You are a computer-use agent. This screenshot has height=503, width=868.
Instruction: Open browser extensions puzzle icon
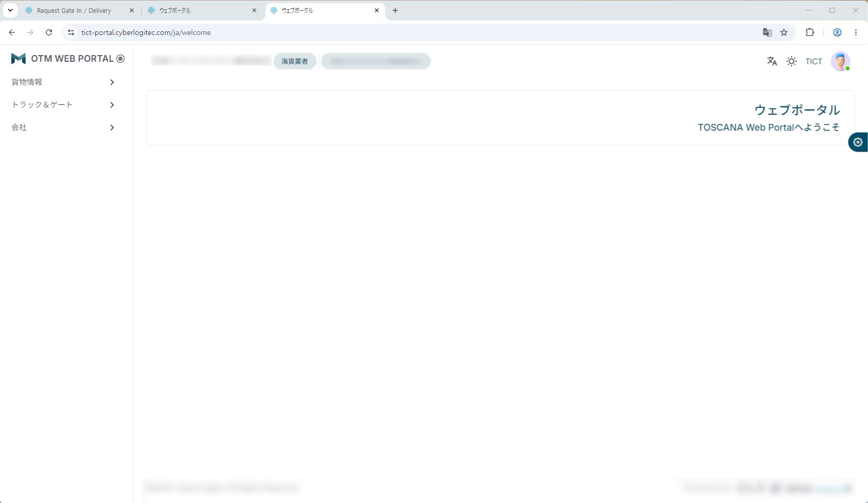point(810,32)
